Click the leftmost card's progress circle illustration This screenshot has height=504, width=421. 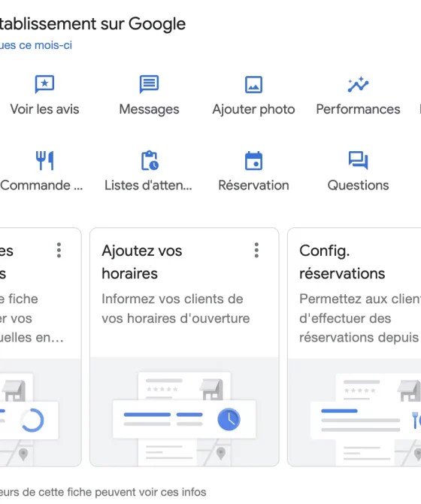coord(32,420)
